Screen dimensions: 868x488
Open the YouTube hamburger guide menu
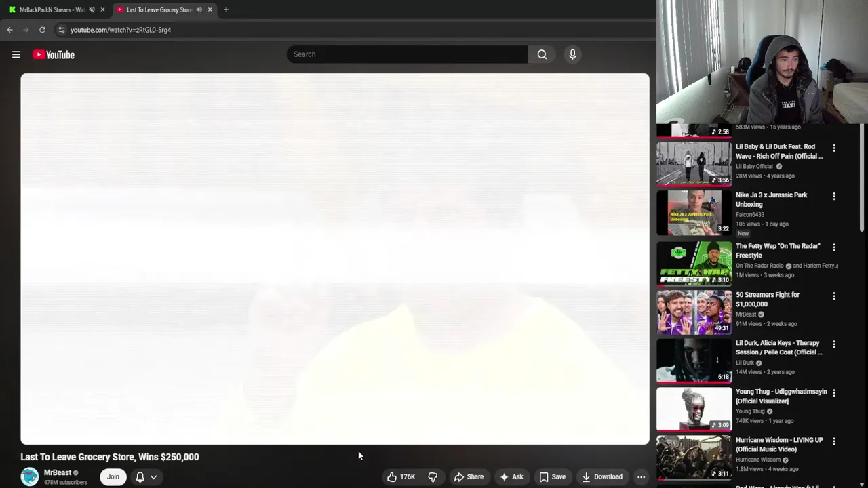(x=16, y=54)
